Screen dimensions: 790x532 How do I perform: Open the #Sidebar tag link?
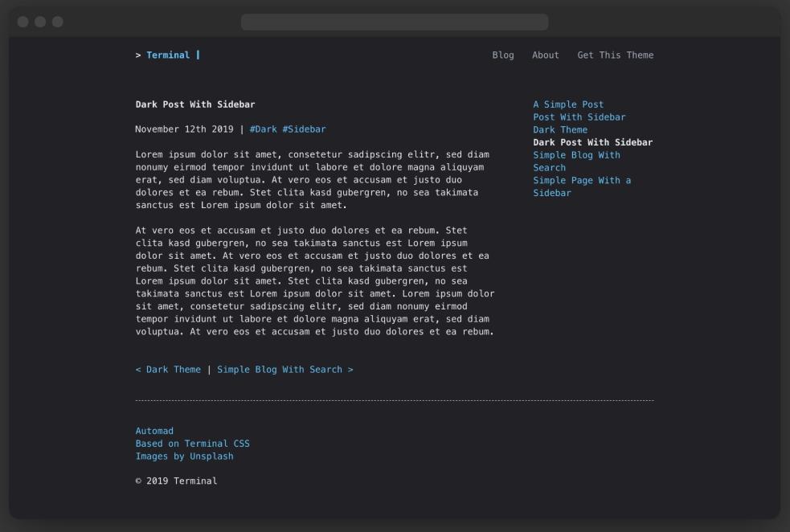click(303, 129)
